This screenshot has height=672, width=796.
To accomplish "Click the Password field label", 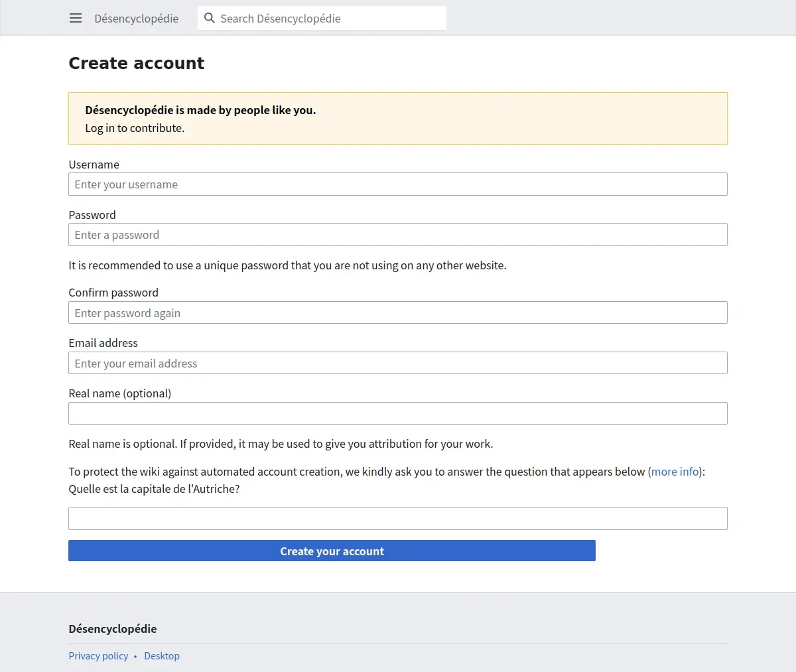I will (x=92, y=215).
